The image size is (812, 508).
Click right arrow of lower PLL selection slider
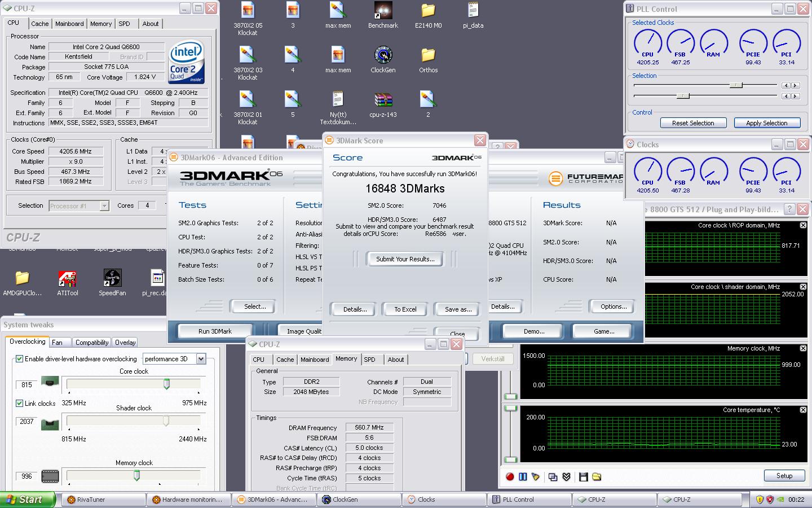tap(795, 96)
